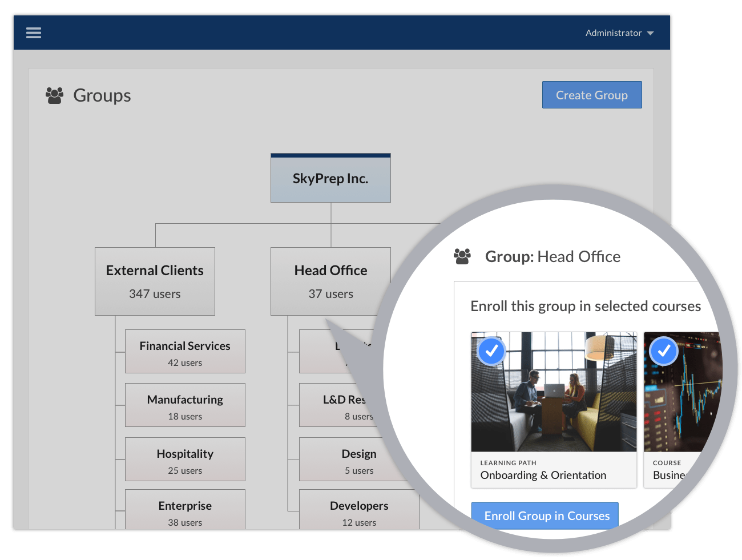The image size is (742, 560).
Task: Select the Design subgroup
Action: 359,459
